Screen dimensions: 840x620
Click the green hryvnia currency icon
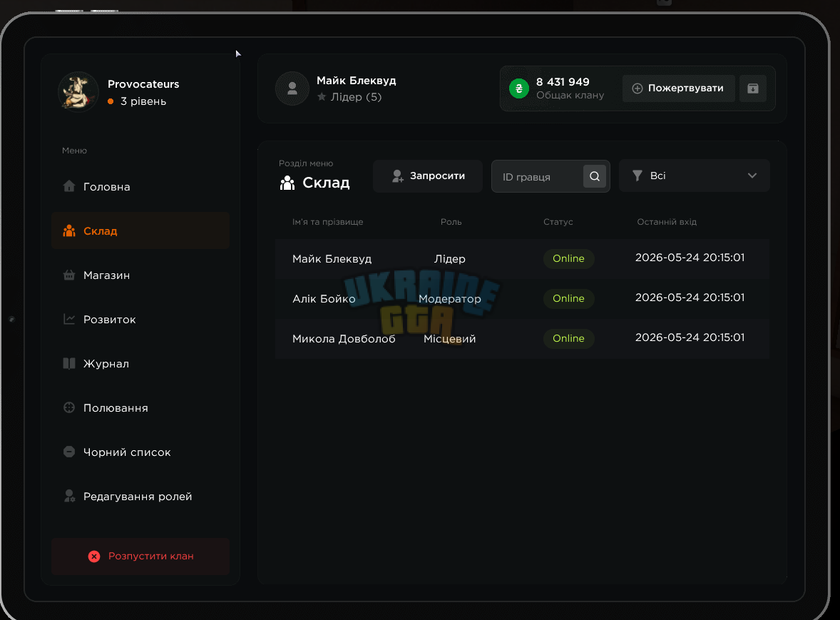pos(518,88)
